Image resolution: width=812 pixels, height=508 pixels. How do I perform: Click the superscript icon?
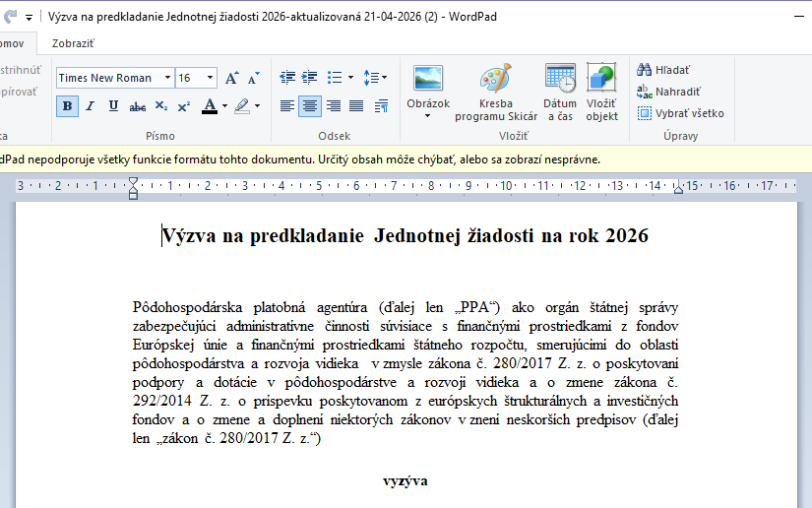tap(183, 106)
